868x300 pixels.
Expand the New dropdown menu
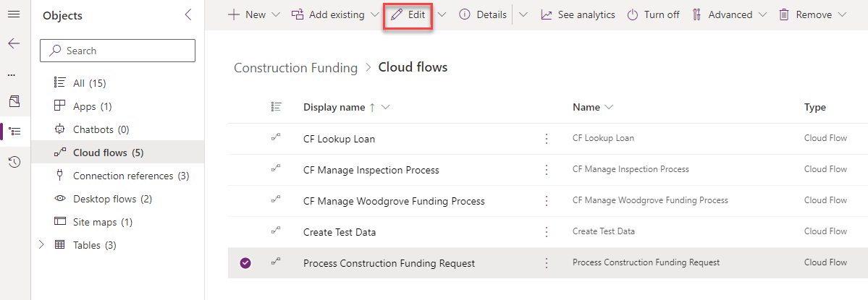[275, 14]
